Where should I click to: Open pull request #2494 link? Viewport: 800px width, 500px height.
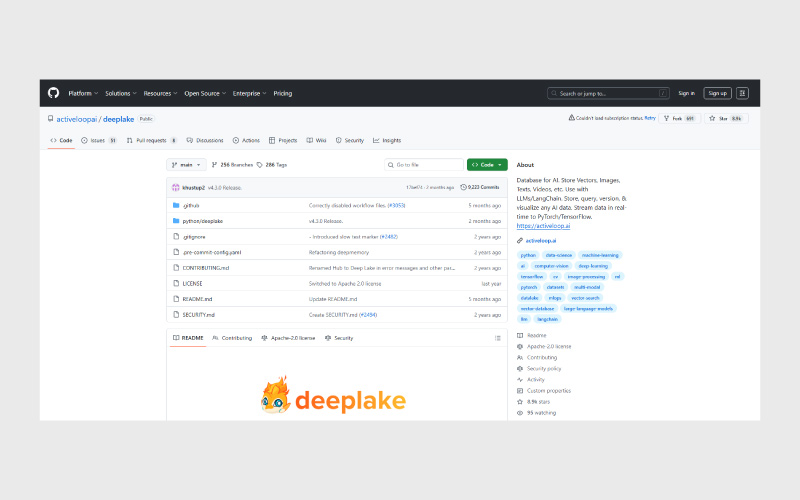click(x=368, y=315)
